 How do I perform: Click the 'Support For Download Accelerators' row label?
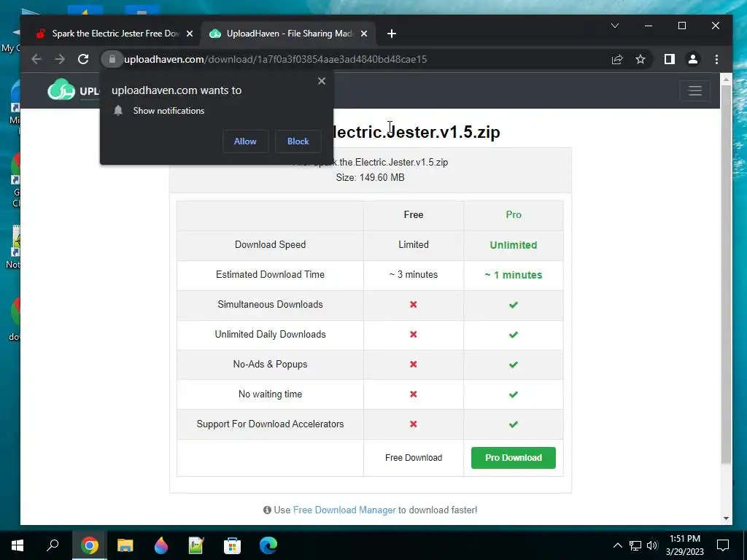pos(270,424)
